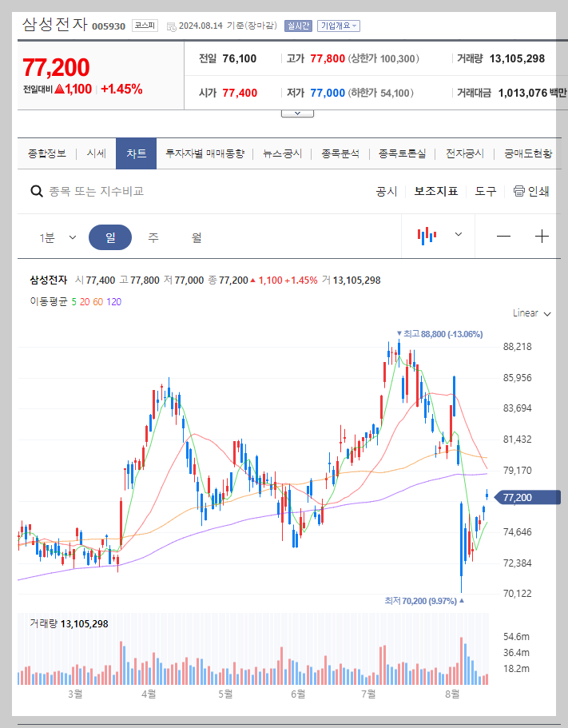Open the 도구 (tools) menu
This screenshot has width=568, height=728.
pyautogui.click(x=485, y=191)
